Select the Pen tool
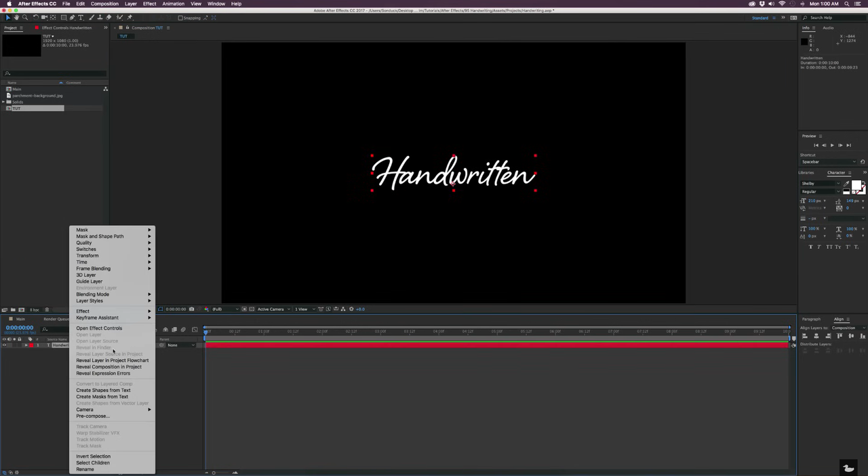Viewport: 868px width, 476px height. point(73,18)
